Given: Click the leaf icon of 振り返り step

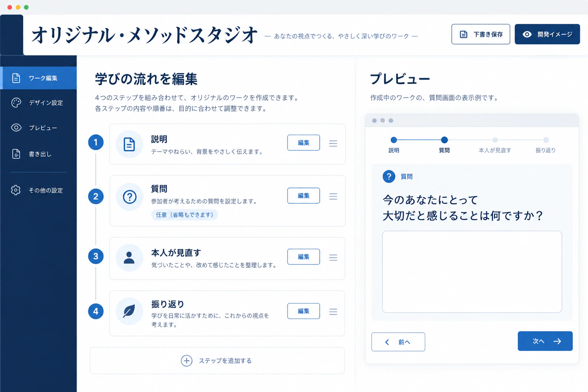Looking at the screenshot, I should coord(129,311).
